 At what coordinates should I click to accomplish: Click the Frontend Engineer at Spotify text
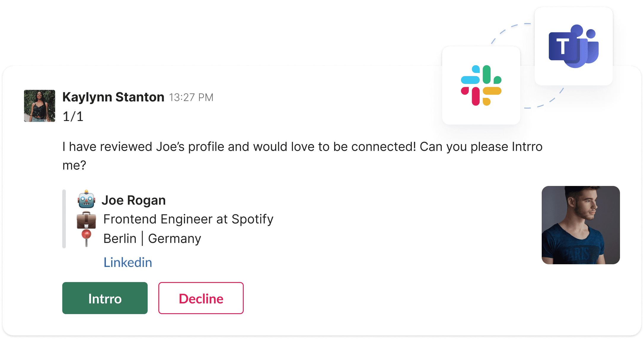point(188,219)
